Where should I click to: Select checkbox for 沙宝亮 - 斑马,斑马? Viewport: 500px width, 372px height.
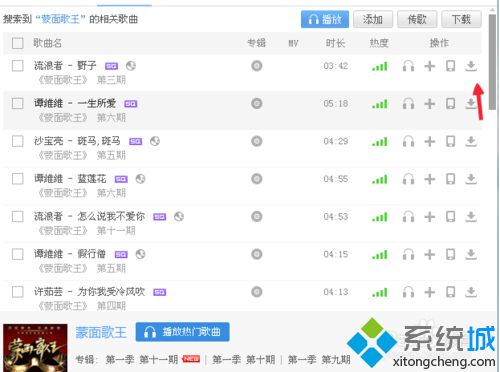click(x=17, y=141)
